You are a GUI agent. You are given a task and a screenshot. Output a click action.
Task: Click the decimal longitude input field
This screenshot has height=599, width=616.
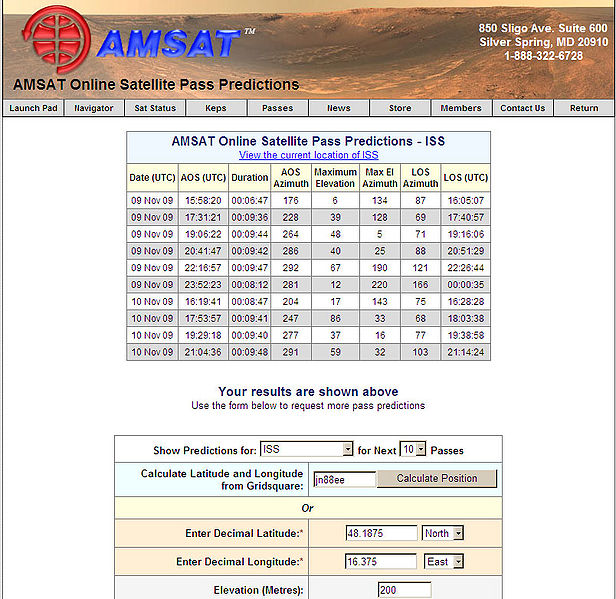point(381,561)
